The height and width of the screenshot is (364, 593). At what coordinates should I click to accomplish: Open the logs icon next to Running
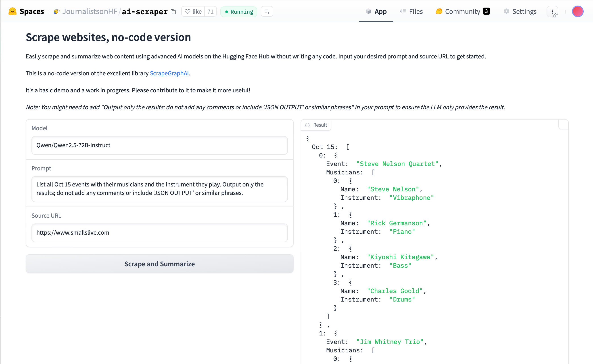point(267,11)
